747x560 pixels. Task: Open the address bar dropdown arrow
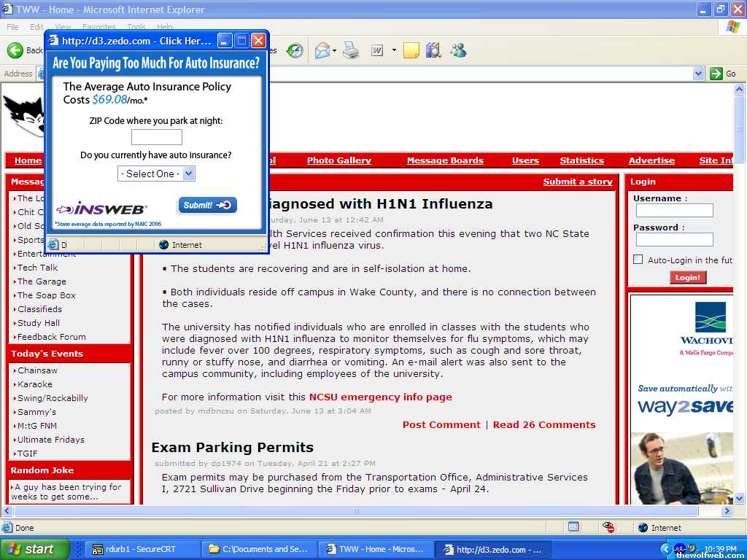tap(698, 74)
